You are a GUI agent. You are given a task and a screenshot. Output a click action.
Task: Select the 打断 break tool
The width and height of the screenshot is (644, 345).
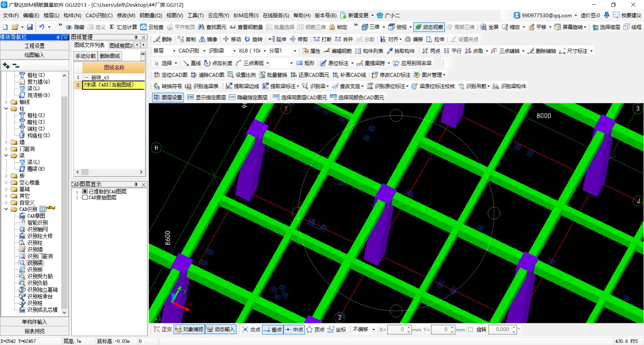pos(323,39)
